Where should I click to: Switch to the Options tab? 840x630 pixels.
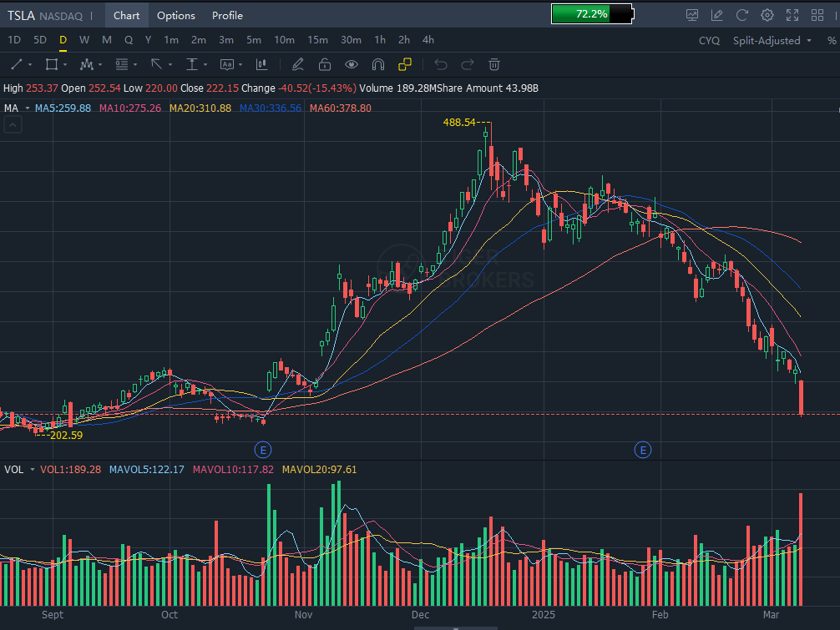176,15
